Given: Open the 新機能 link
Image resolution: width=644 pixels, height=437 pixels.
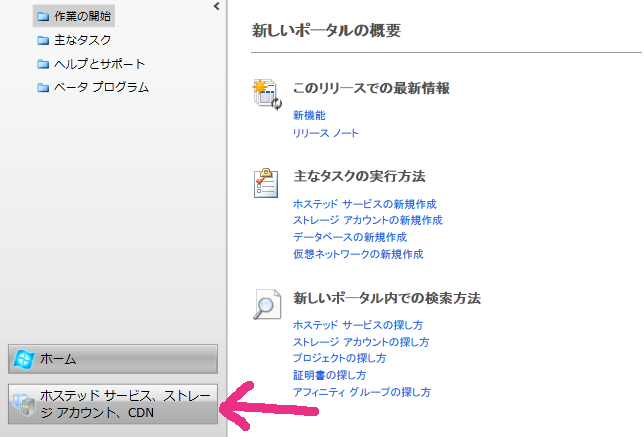Looking at the screenshot, I should pyautogui.click(x=309, y=115).
